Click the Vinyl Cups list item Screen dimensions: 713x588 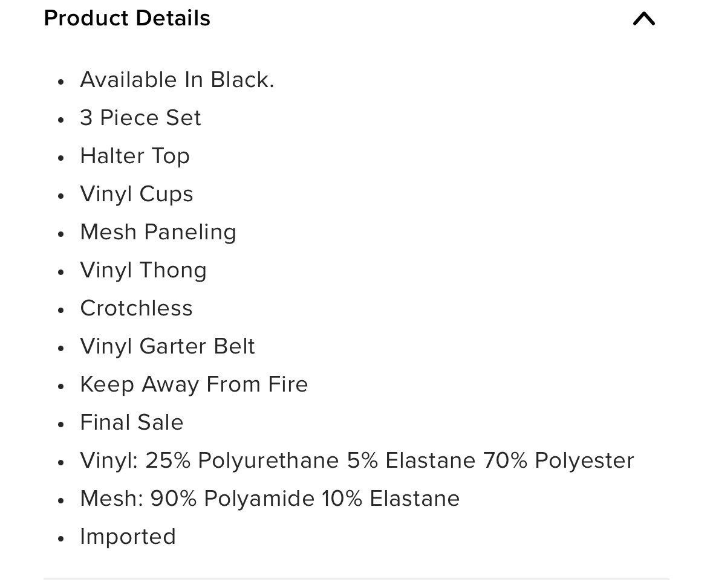point(137,194)
